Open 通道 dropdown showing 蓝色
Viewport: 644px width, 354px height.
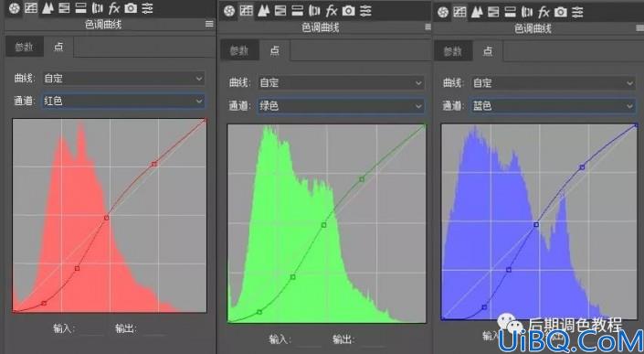553,106
